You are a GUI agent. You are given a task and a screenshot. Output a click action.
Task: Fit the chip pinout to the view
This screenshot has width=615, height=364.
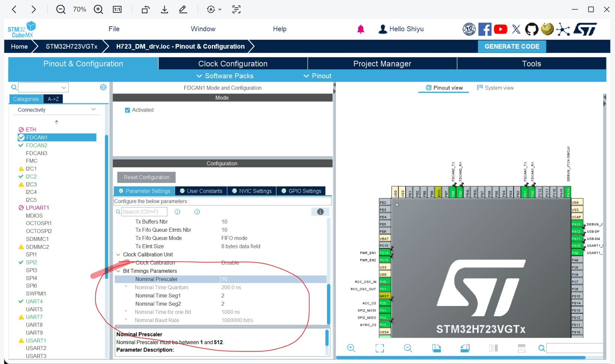[380, 348]
